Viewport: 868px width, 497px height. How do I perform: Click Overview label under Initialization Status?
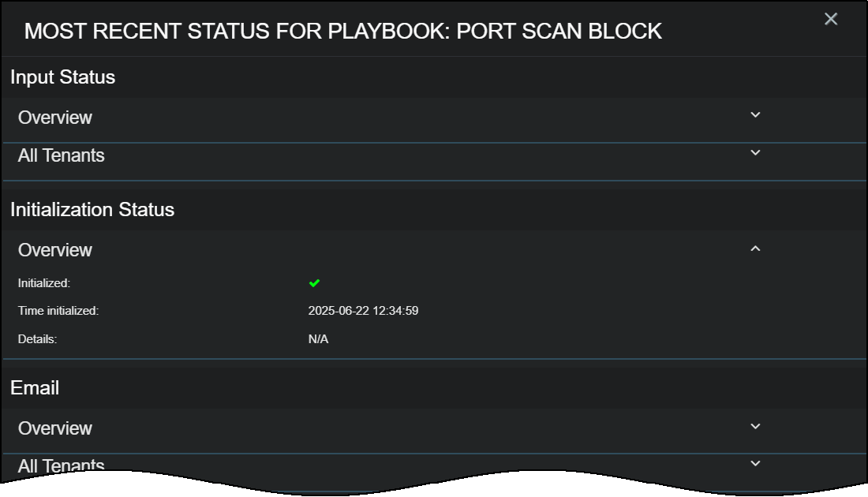pos(55,250)
